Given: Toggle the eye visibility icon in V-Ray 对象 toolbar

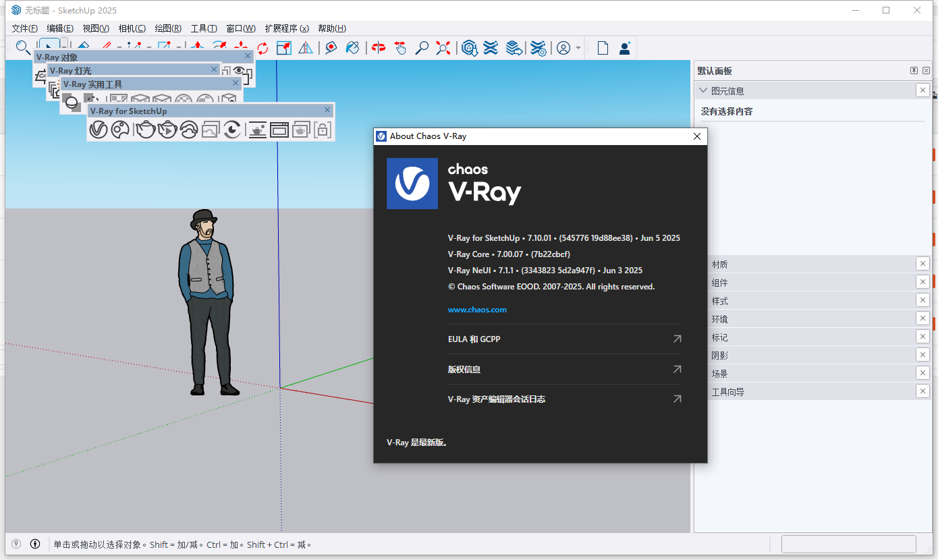Looking at the screenshot, I should click(240, 69).
